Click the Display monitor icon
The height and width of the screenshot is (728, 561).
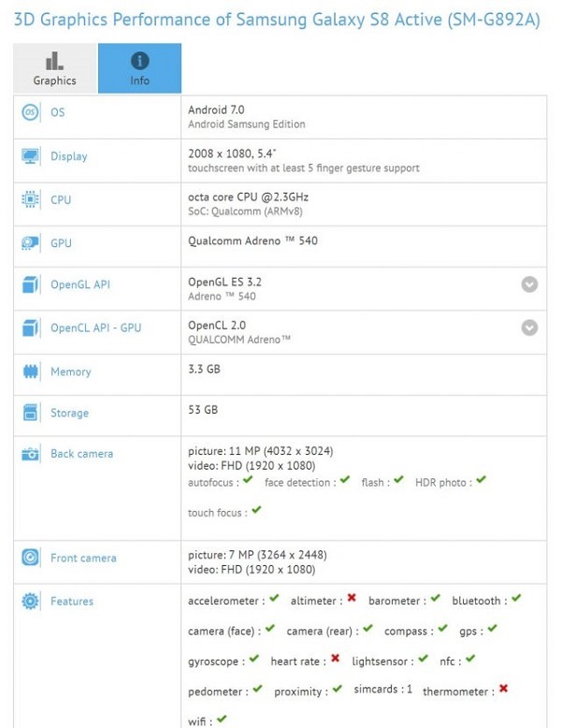pyautogui.click(x=31, y=156)
